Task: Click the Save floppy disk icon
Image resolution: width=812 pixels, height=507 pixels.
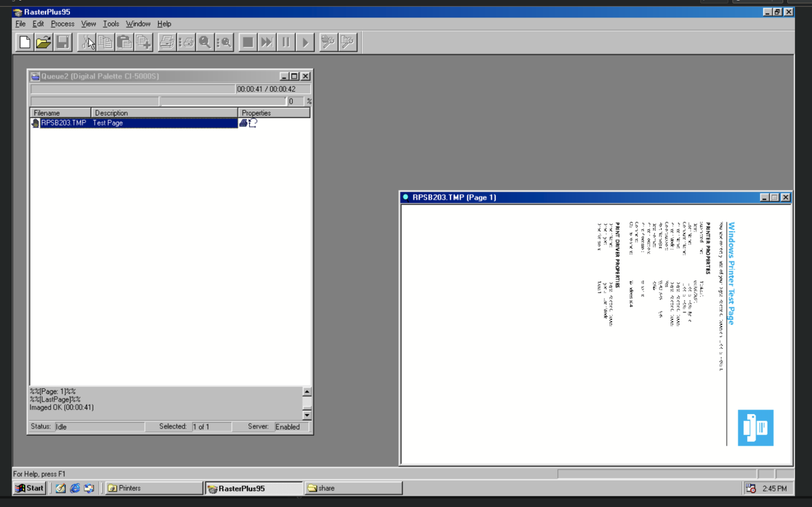Action: (63, 43)
